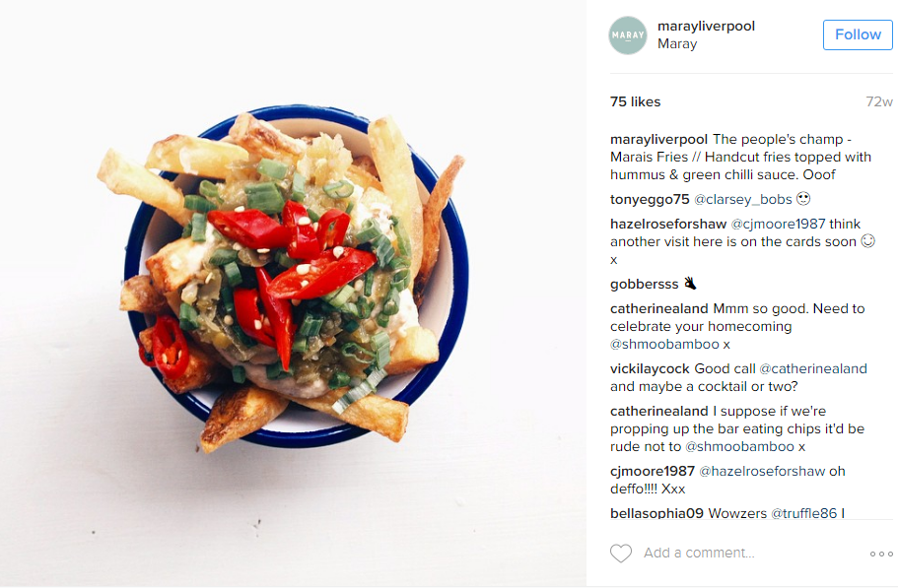Open the @cjmoore1987 mention link
The width and height of the screenshot is (898, 588).
click(x=778, y=225)
